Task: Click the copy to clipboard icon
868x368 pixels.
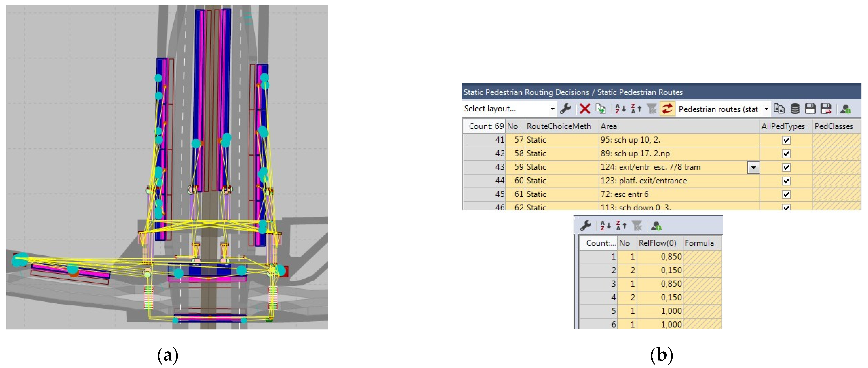Action: pos(779,109)
